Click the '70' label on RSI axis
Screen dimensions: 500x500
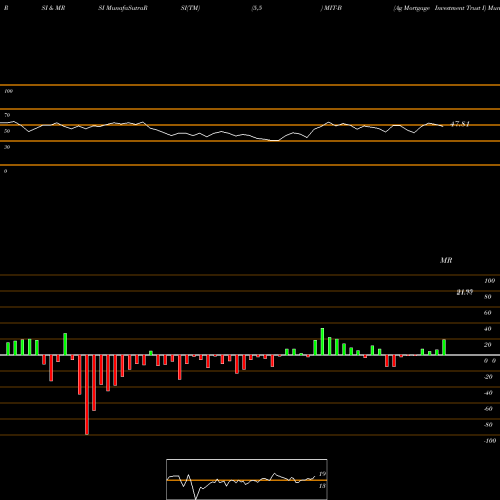coord(7,115)
